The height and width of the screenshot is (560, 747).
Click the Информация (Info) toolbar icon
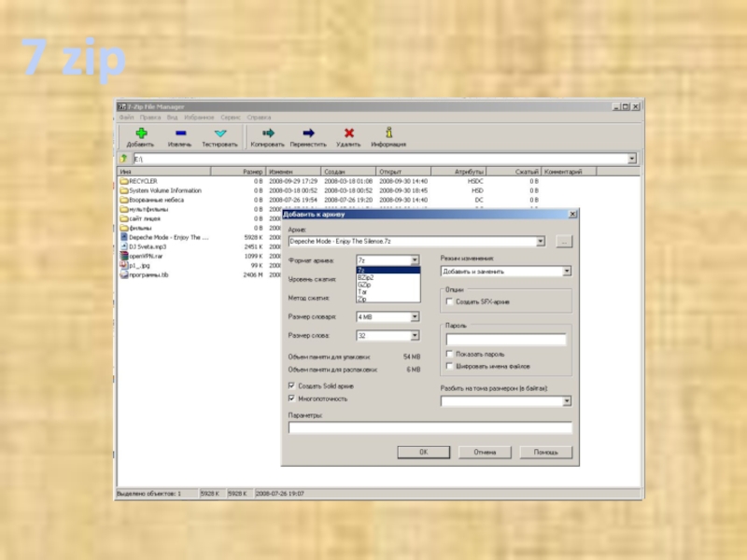coord(388,133)
